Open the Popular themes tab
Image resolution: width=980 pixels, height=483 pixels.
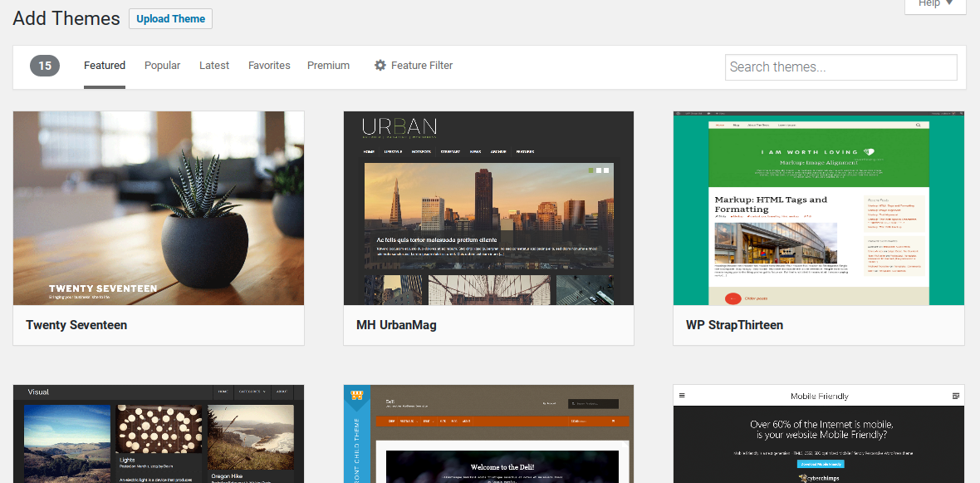point(163,66)
